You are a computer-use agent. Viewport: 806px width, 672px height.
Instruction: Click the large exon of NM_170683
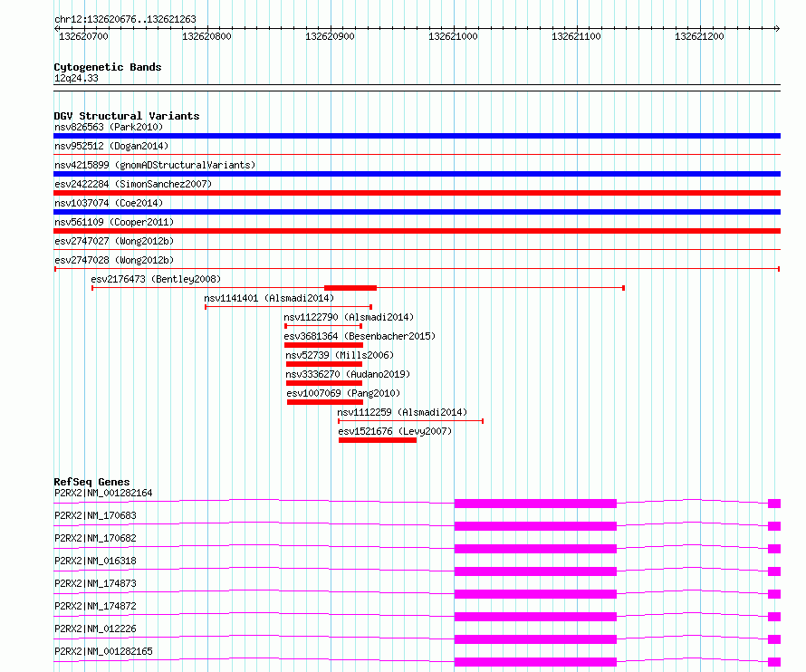(x=535, y=526)
